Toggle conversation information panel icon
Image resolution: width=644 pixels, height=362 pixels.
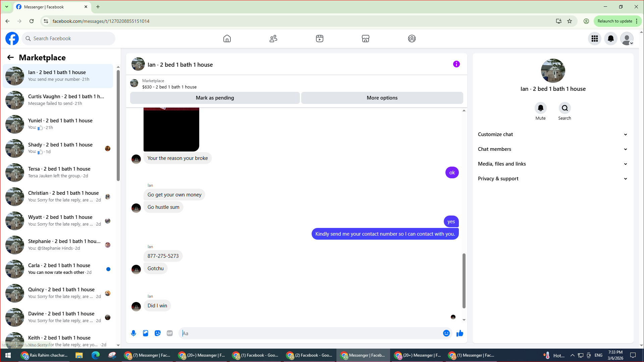click(456, 64)
